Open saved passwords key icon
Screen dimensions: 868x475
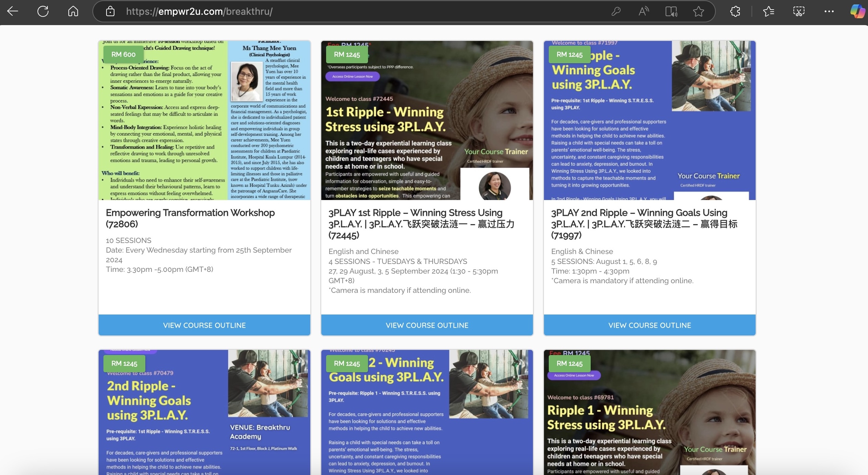(616, 11)
